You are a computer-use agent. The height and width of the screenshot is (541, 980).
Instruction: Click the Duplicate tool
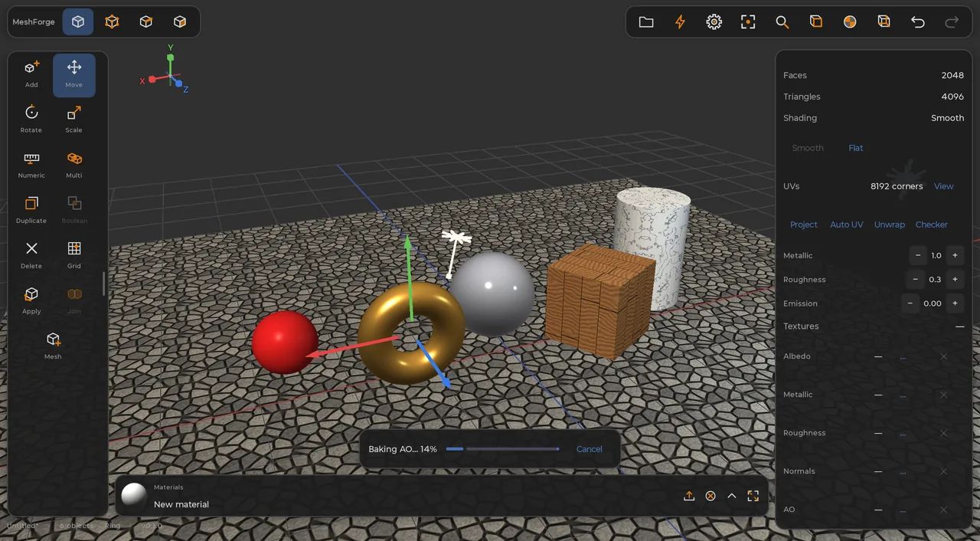[x=31, y=211]
